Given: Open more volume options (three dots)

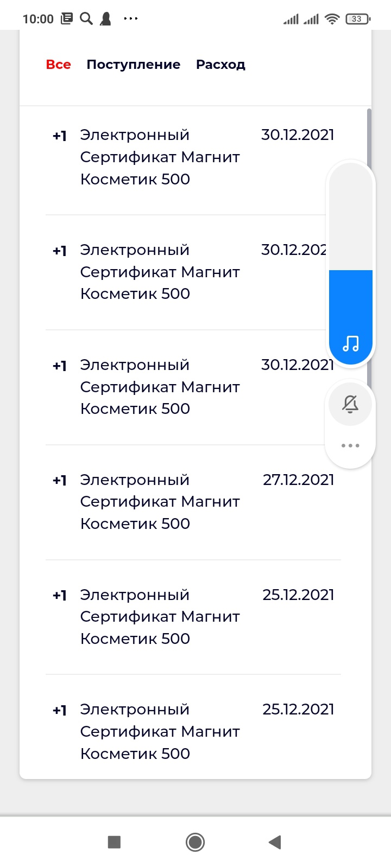Looking at the screenshot, I should (350, 445).
